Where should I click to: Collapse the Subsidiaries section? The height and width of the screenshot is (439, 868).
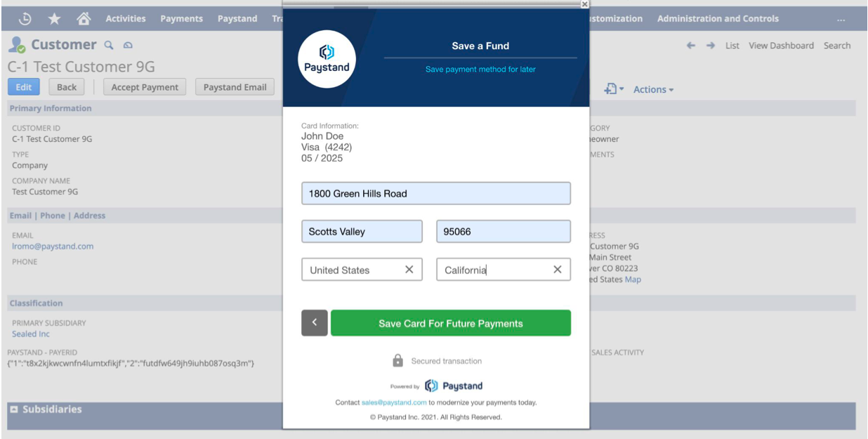tap(15, 409)
